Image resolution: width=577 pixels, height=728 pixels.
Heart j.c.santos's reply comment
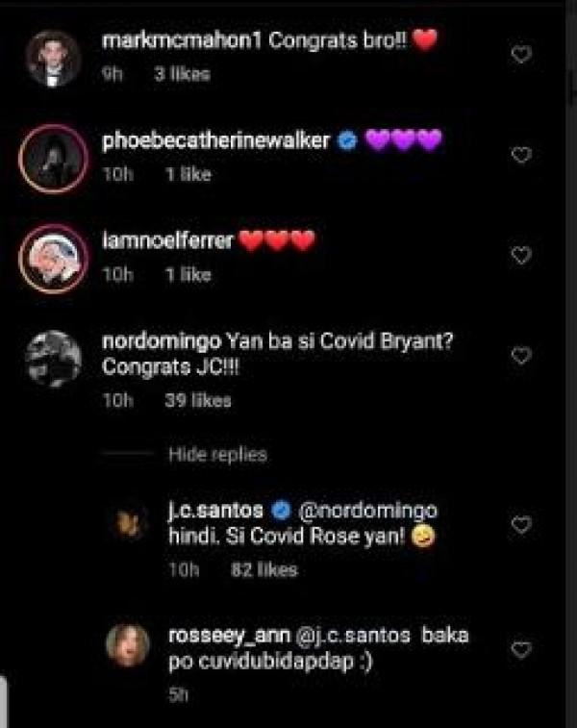click(520, 524)
